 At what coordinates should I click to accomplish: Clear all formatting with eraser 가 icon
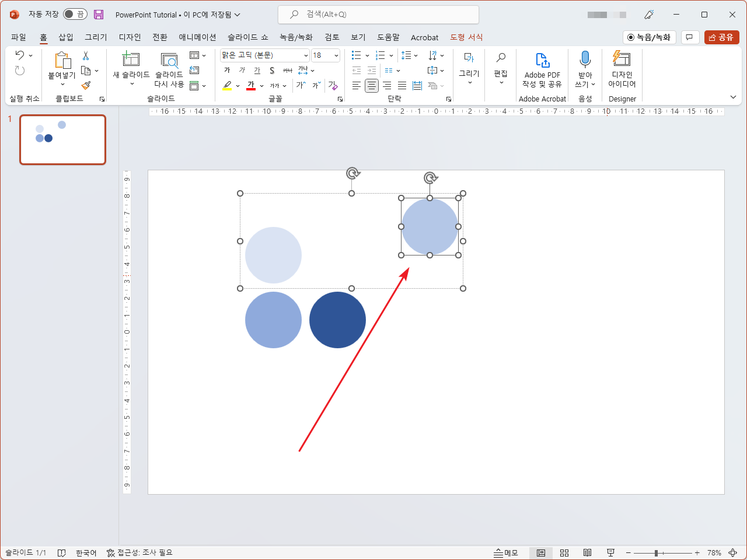click(333, 86)
